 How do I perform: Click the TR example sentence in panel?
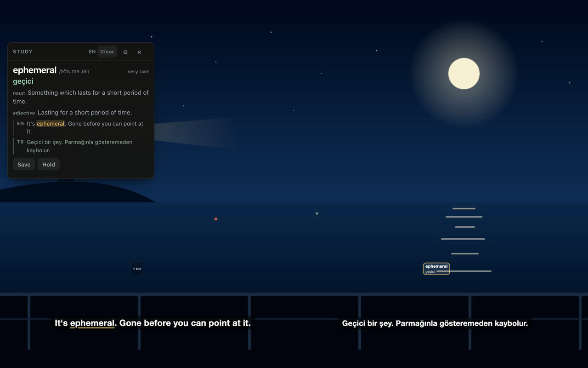tap(79, 146)
